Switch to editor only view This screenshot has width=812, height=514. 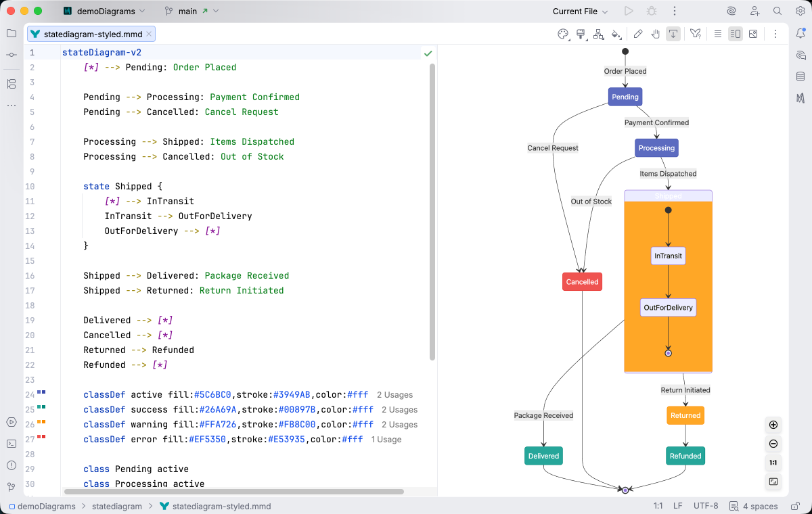coord(718,34)
